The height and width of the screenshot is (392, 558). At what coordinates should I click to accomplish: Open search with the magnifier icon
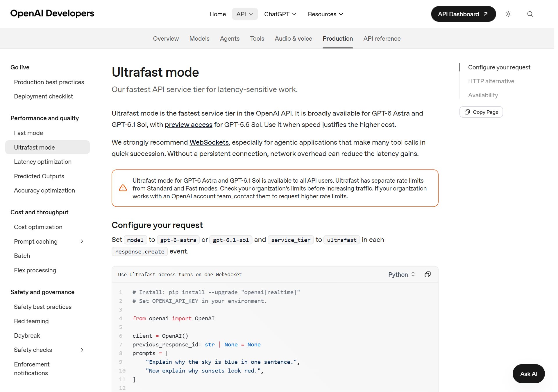click(530, 14)
